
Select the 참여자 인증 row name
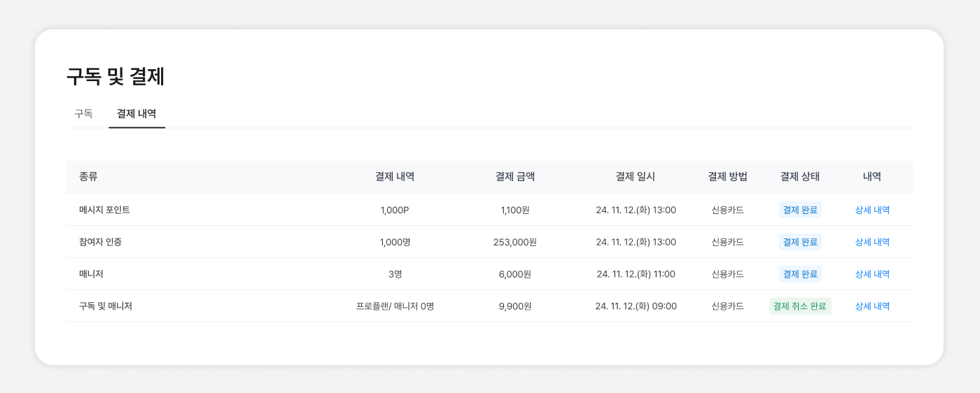click(101, 242)
